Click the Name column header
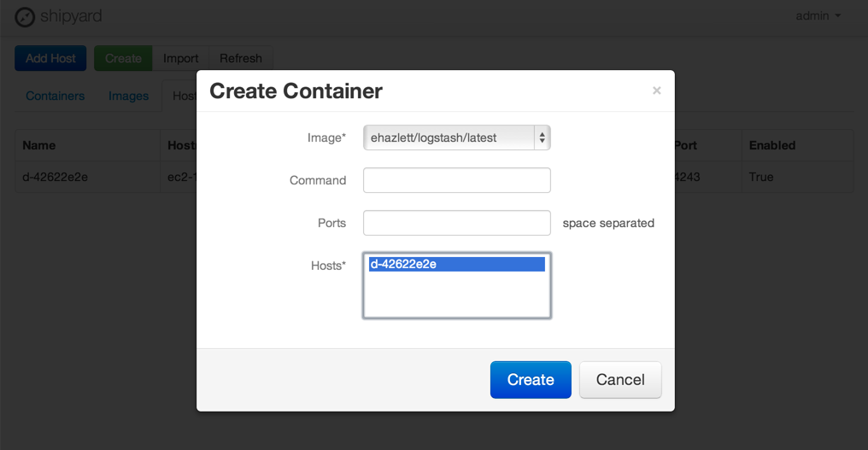868x450 pixels. coord(39,145)
